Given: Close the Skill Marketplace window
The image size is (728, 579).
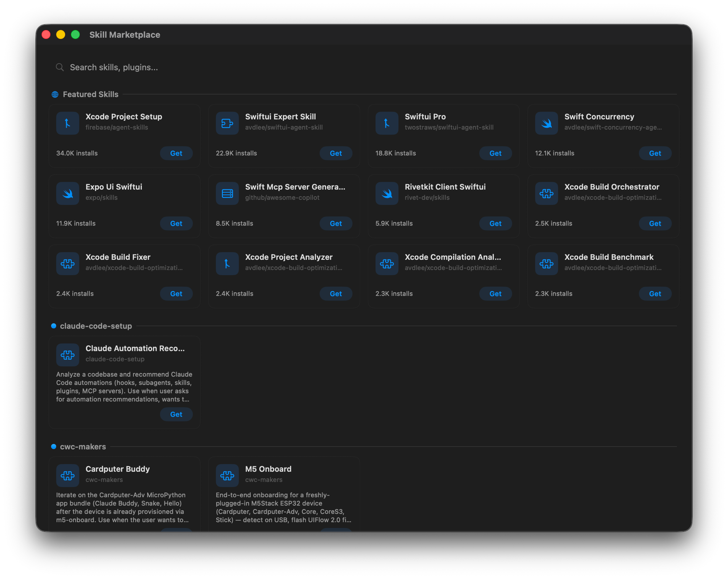Looking at the screenshot, I should coord(46,35).
